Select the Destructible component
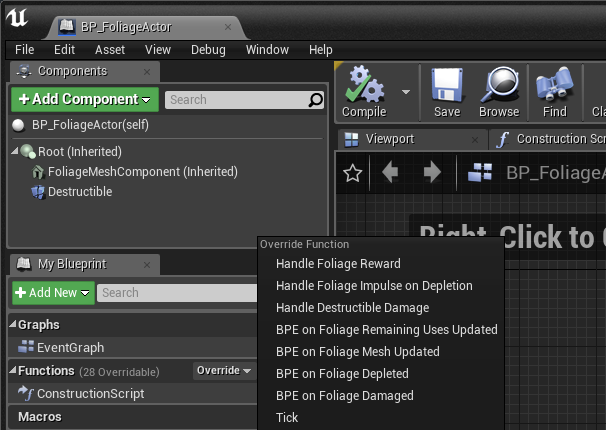The width and height of the screenshot is (606, 430). [x=79, y=192]
